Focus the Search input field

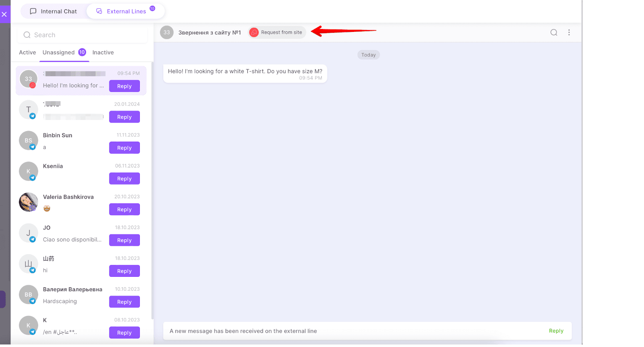(x=82, y=35)
